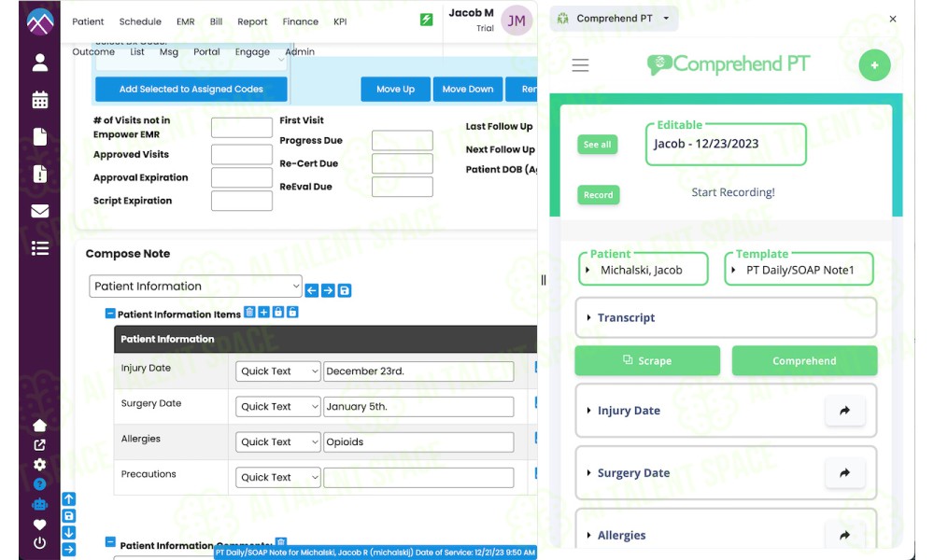Send Surgery Date with share arrow icon

[x=844, y=473]
